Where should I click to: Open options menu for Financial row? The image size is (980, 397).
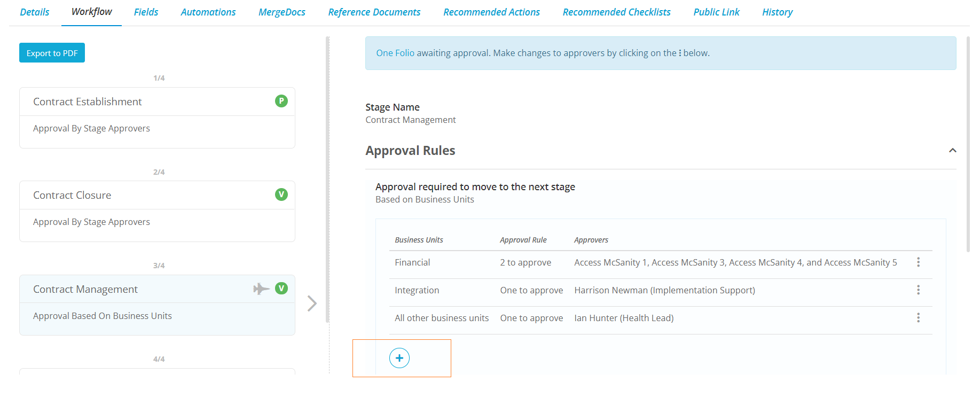[x=918, y=262]
